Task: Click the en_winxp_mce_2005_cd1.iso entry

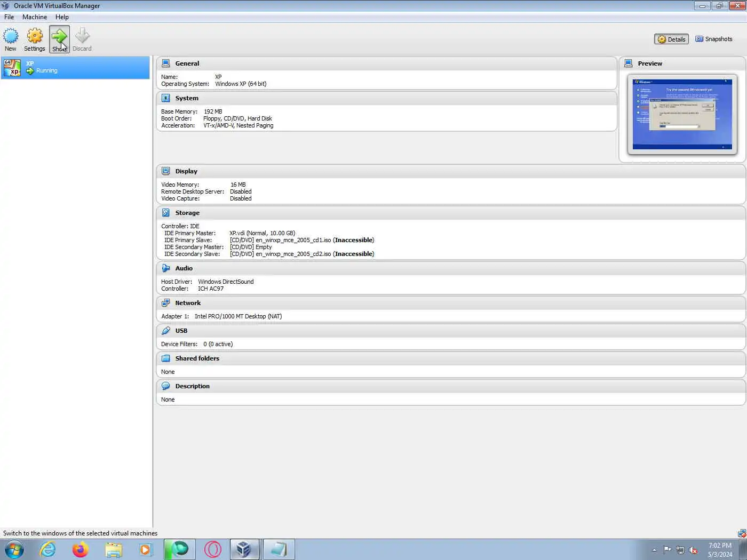Action: [x=302, y=240]
